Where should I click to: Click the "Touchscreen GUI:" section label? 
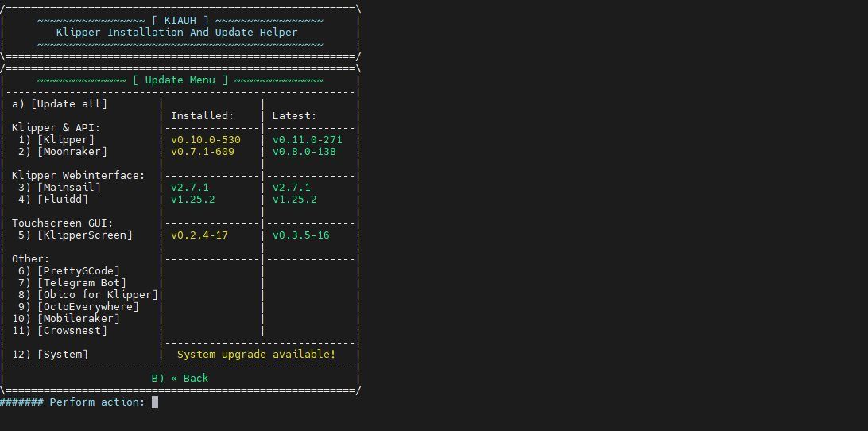[x=63, y=223]
